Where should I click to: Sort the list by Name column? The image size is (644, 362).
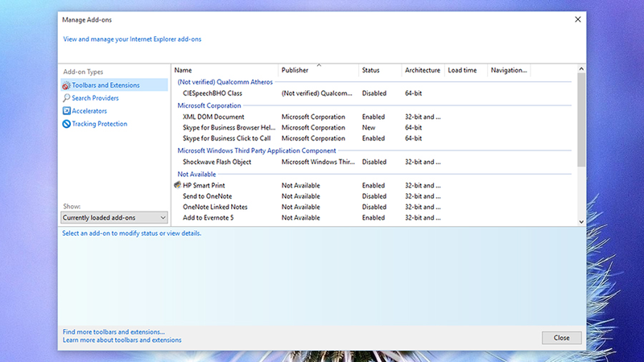click(x=225, y=70)
